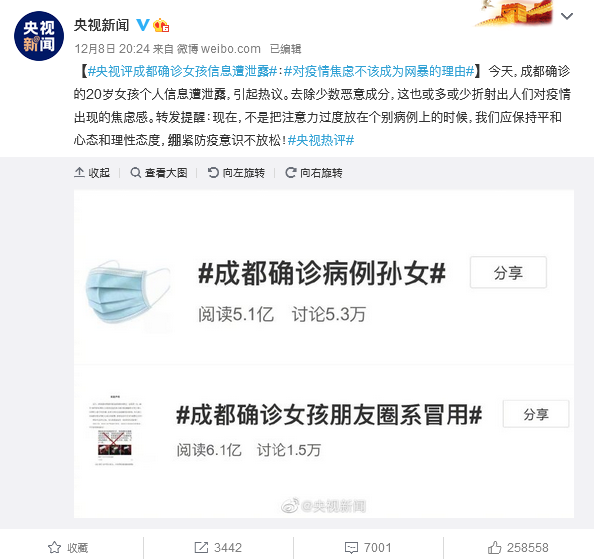Click 分享 next to #成都确诊病例孙女#
The width and height of the screenshot is (594, 559).
pyautogui.click(x=508, y=272)
